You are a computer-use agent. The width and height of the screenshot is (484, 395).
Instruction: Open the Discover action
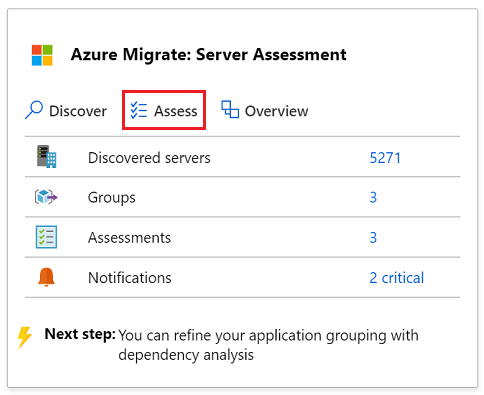pyautogui.click(x=66, y=110)
